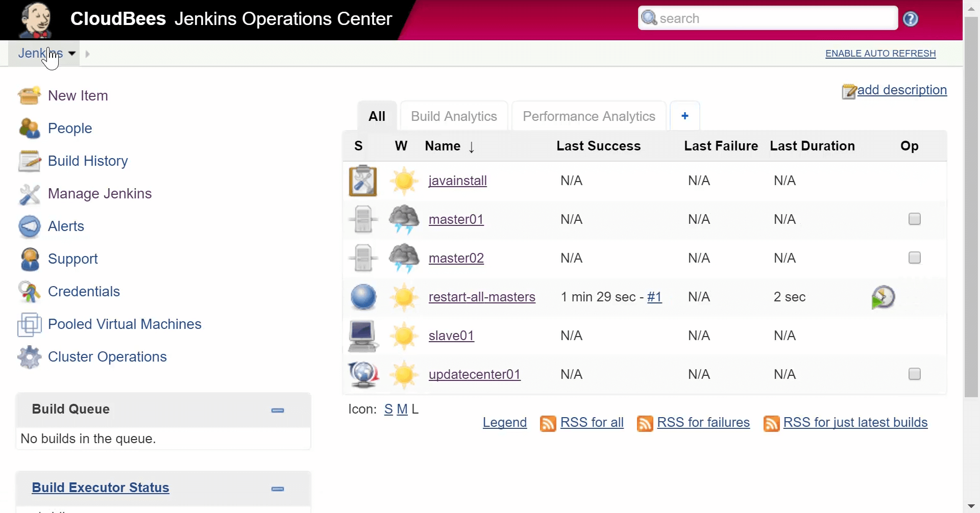Click Enable Auto Refresh link
Viewport: 980px width, 513px height.
[880, 54]
